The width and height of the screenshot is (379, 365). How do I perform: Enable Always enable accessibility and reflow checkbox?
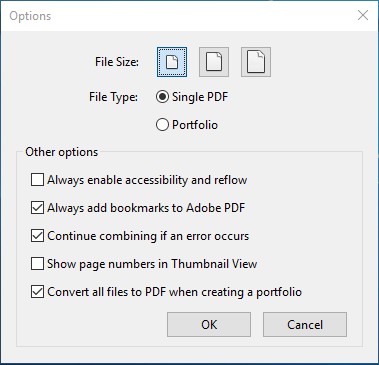(37, 180)
